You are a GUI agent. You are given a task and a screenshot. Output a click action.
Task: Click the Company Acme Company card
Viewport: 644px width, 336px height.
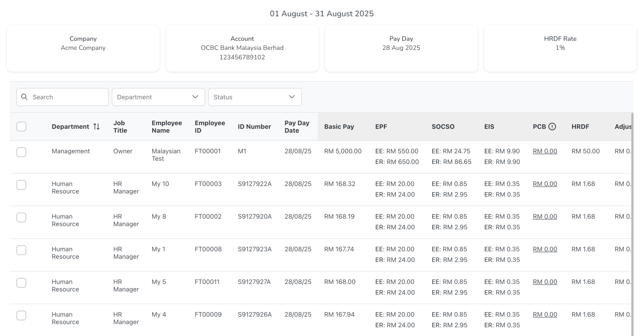click(83, 48)
